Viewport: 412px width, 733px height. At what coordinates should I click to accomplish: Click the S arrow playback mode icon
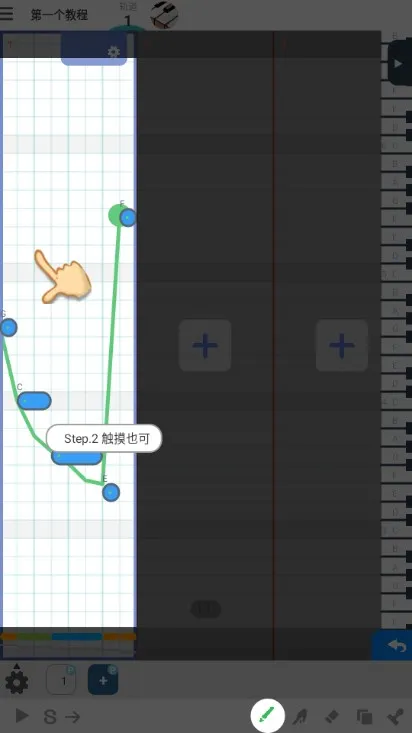coord(62,716)
